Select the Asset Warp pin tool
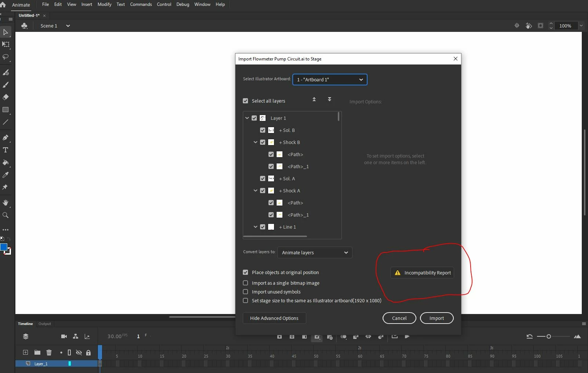The image size is (588, 373). [6, 187]
